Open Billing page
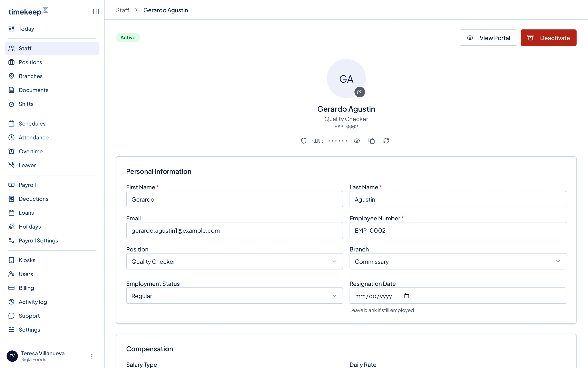The image size is (588, 368). (52, 288)
